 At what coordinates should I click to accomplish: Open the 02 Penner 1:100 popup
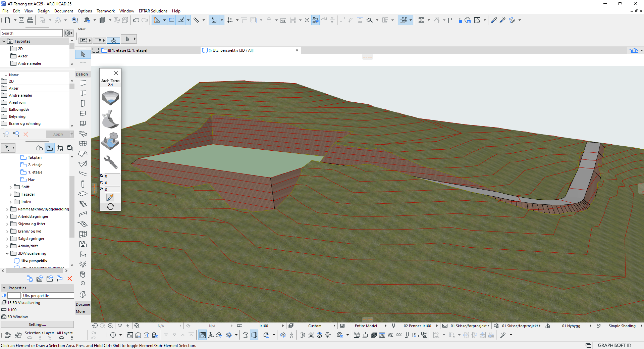pyautogui.click(x=418, y=326)
